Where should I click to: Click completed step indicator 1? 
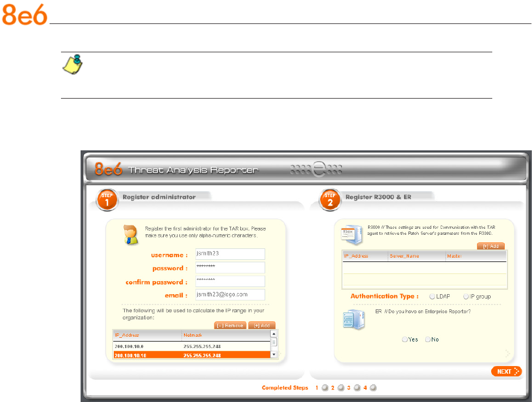325,388
